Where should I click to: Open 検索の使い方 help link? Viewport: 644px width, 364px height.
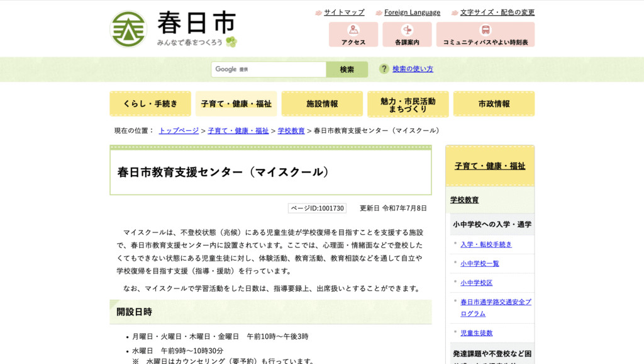413,69
